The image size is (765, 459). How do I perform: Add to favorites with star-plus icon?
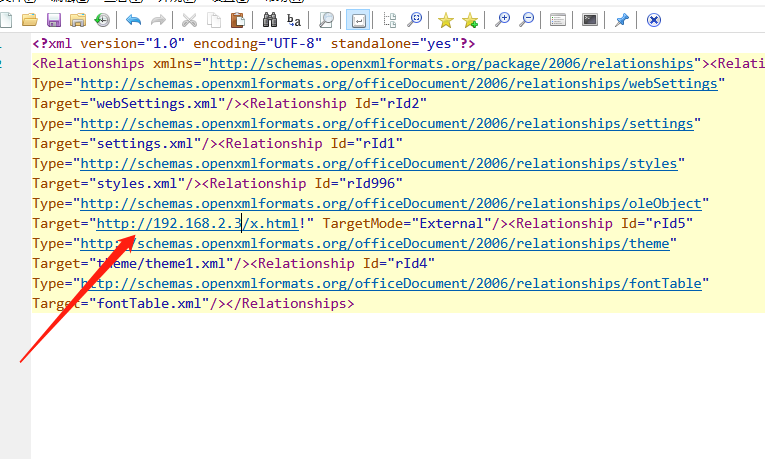470,20
